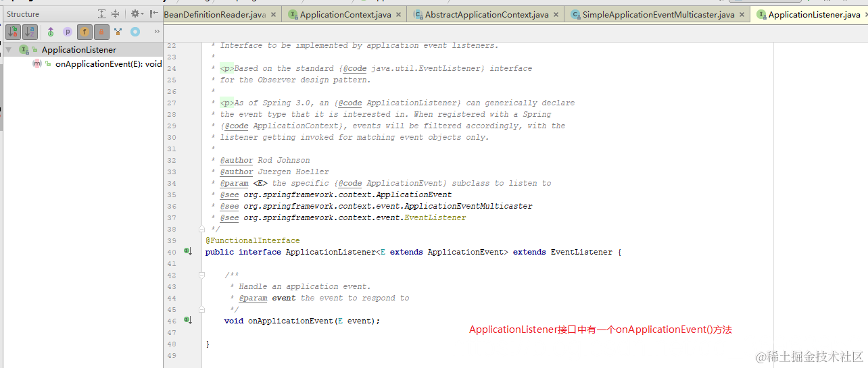The image size is (868, 368).
Task: Click 'Juergen Hoeller' author text
Action: click(x=293, y=172)
